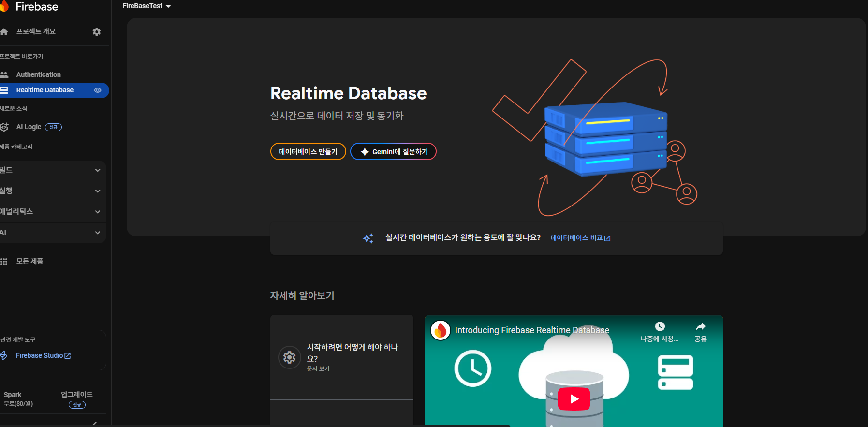Open project settings gear icon

pyautogui.click(x=97, y=32)
